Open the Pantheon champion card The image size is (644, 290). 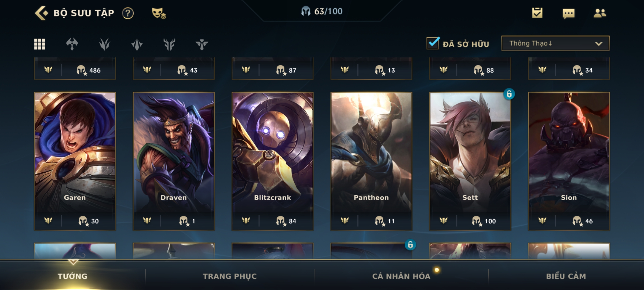[371, 161]
